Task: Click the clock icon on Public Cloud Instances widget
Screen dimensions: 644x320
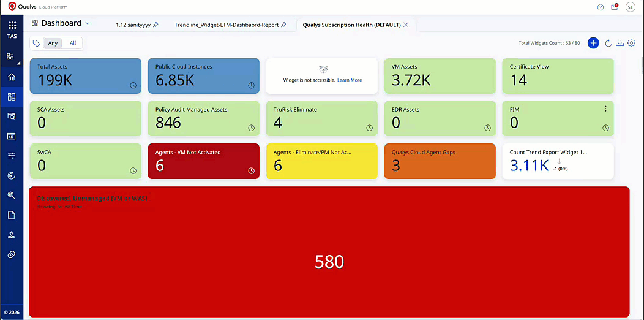Action: [252, 86]
